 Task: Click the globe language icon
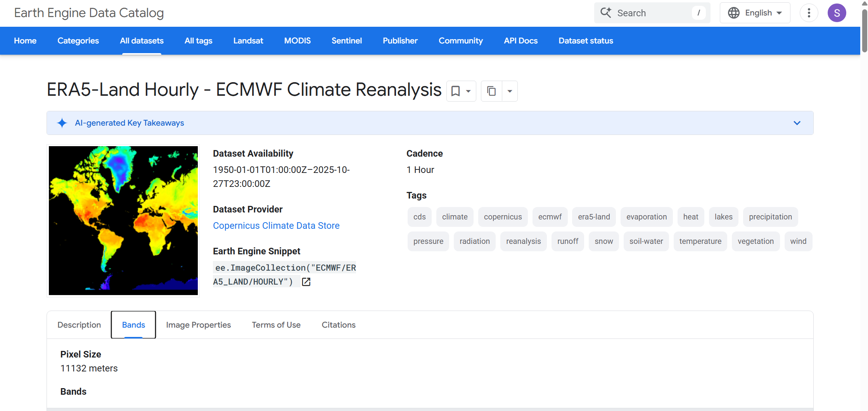point(733,13)
